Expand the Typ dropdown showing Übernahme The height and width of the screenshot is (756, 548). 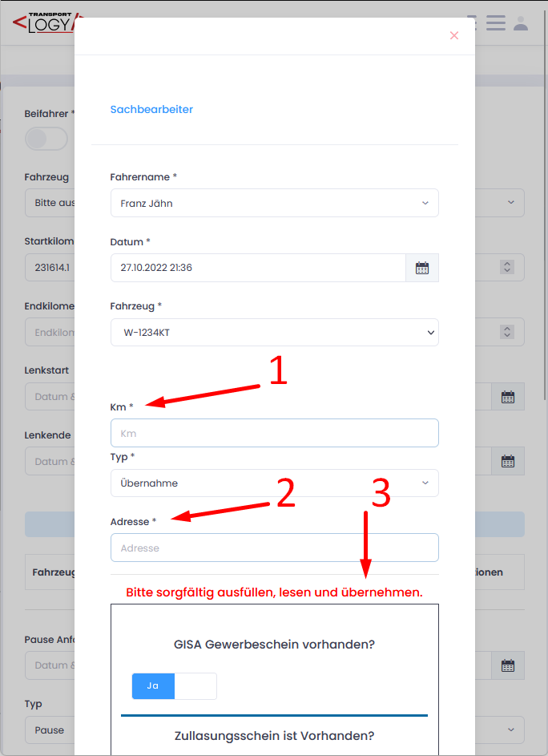pyautogui.click(x=274, y=483)
